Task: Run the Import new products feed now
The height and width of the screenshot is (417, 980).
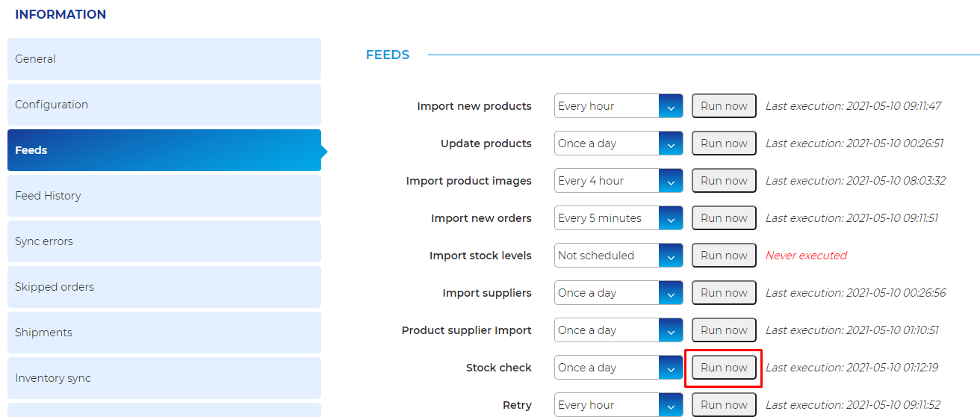Action: 724,106
